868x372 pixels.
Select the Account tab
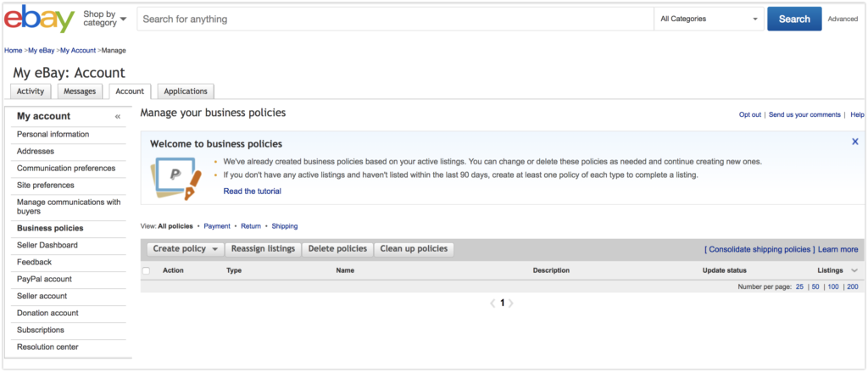click(x=130, y=92)
